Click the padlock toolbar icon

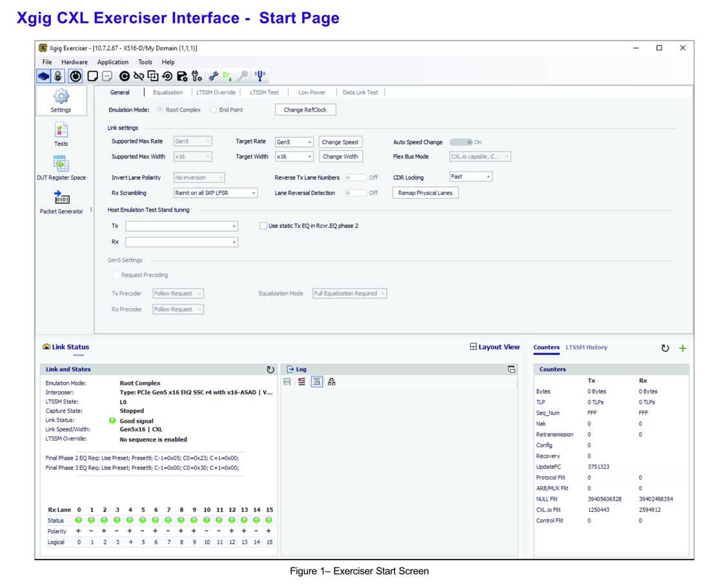[58, 76]
